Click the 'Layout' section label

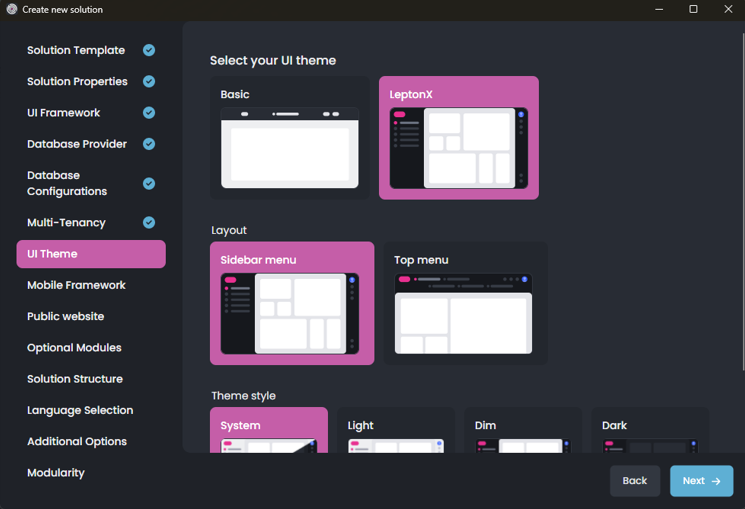[x=229, y=230]
